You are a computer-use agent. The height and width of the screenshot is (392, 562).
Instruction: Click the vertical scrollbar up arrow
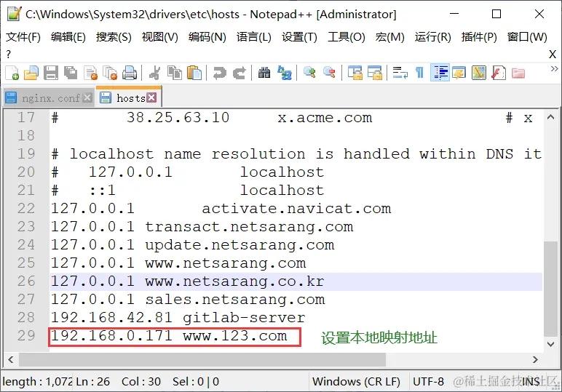point(551,117)
